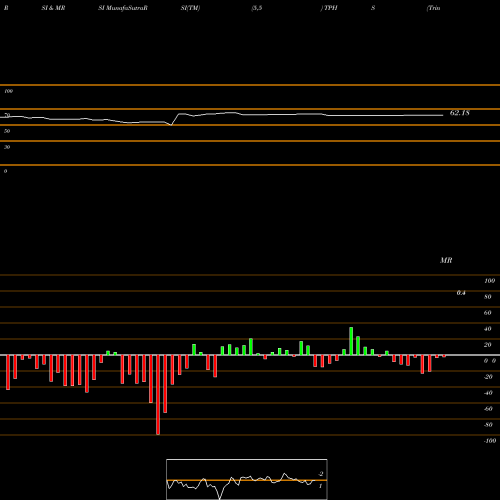Click the 'SI MunafaSutraR' header text
Screen dimensions: 500x500
tap(123, 8)
